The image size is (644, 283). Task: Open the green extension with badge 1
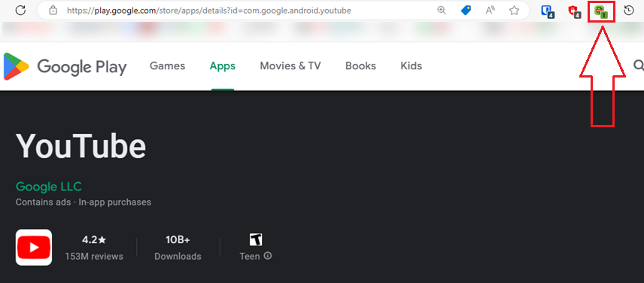(x=601, y=12)
